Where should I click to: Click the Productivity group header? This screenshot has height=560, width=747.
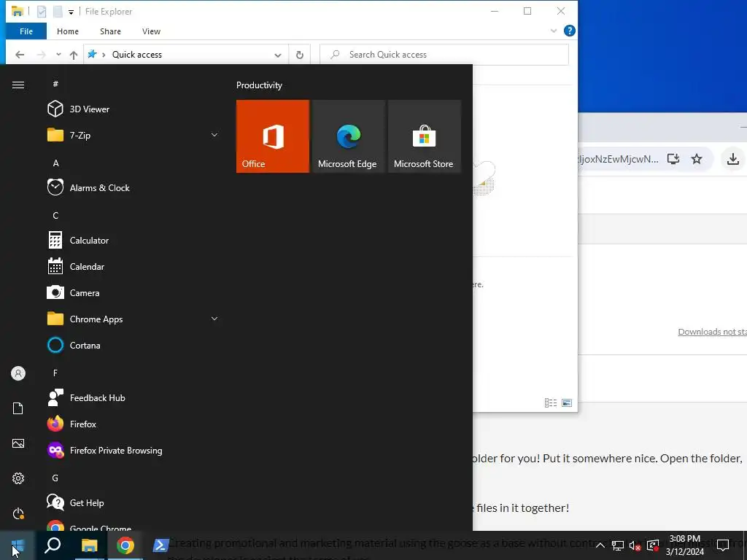point(259,85)
